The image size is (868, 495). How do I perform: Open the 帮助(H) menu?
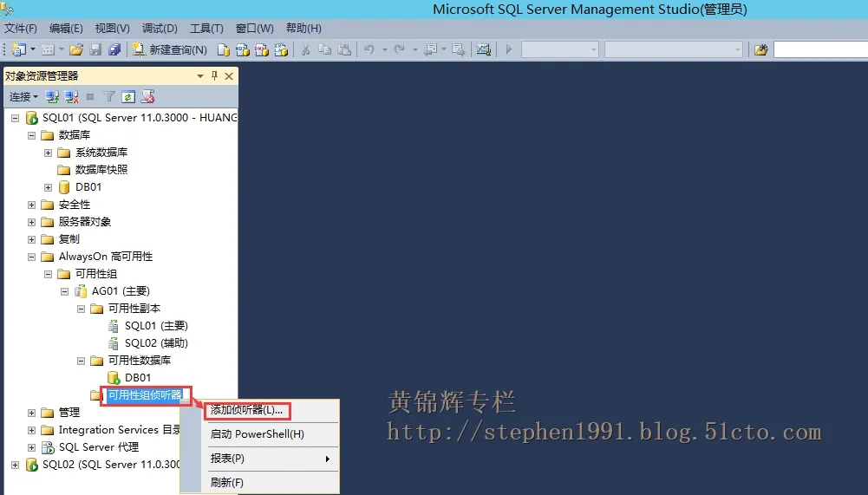pyautogui.click(x=303, y=29)
